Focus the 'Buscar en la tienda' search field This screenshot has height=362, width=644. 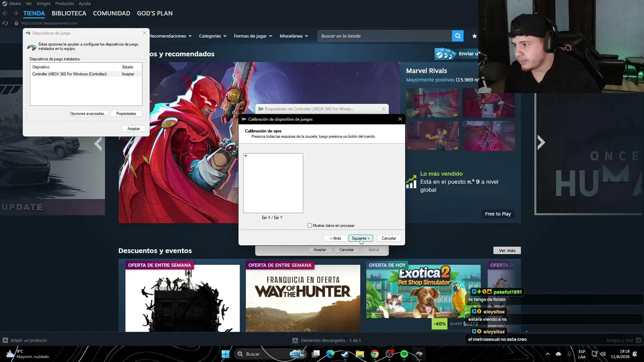tap(385, 36)
